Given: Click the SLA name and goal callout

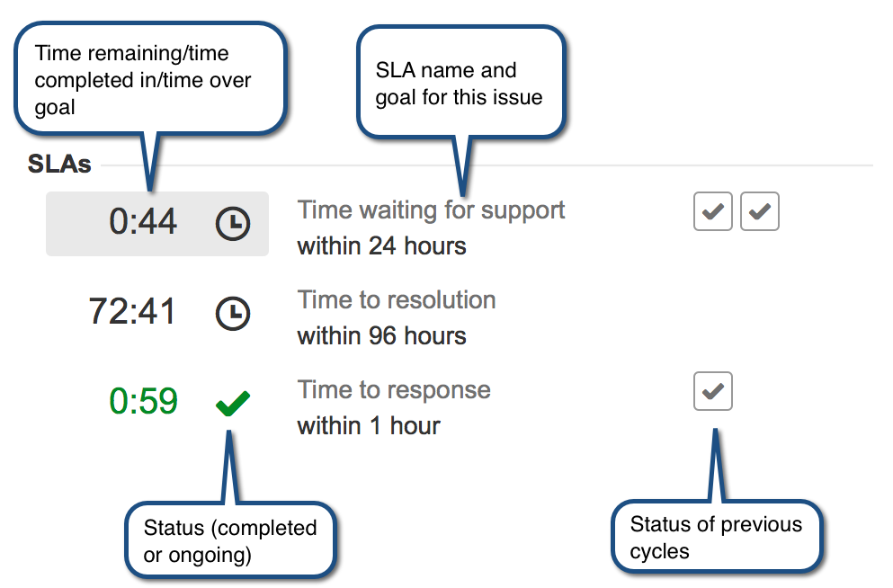Looking at the screenshot, I should (x=460, y=83).
